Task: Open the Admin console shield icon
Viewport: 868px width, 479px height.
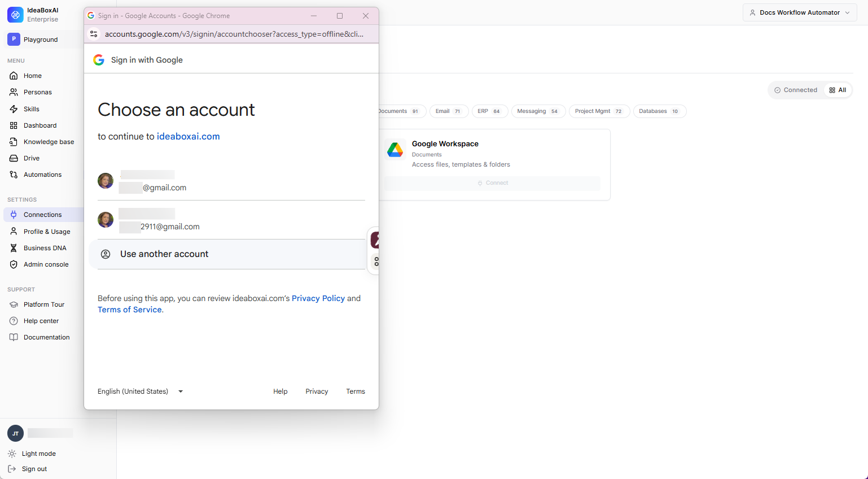Action: click(x=14, y=264)
